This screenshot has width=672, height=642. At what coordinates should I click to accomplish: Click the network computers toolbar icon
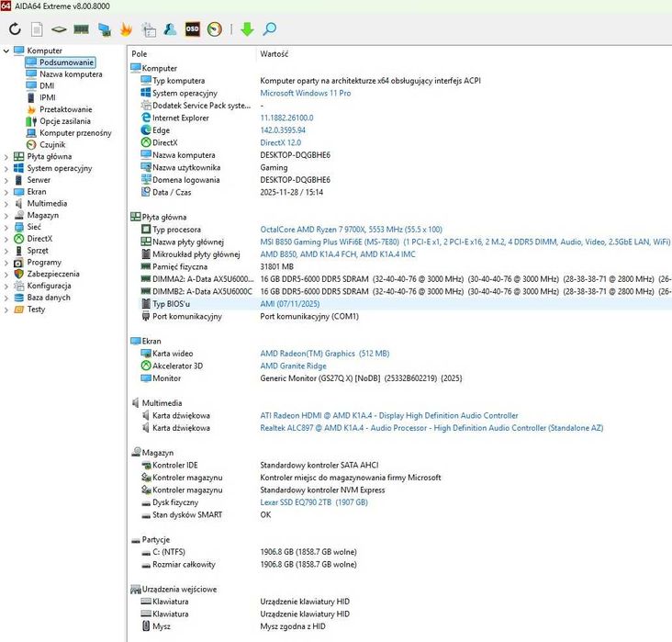click(x=104, y=29)
